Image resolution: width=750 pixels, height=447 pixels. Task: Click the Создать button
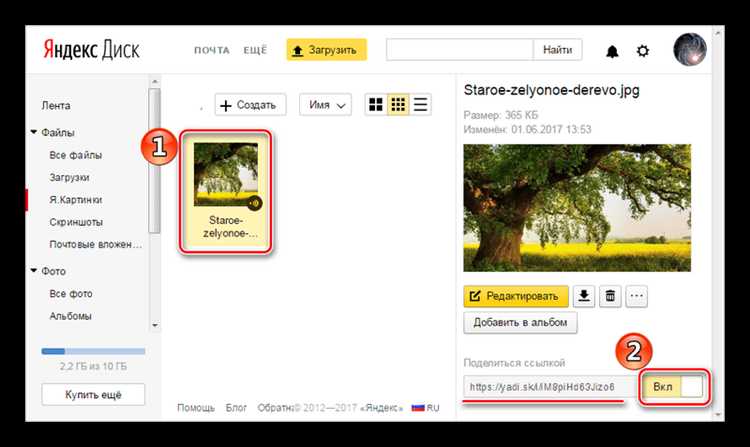coord(250,105)
